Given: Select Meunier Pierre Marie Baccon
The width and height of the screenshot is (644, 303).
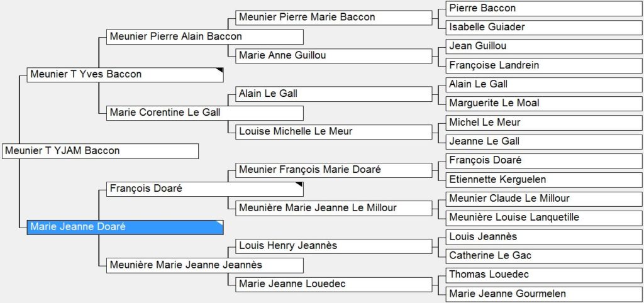Looking at the screenshot, I should [334, 18].
